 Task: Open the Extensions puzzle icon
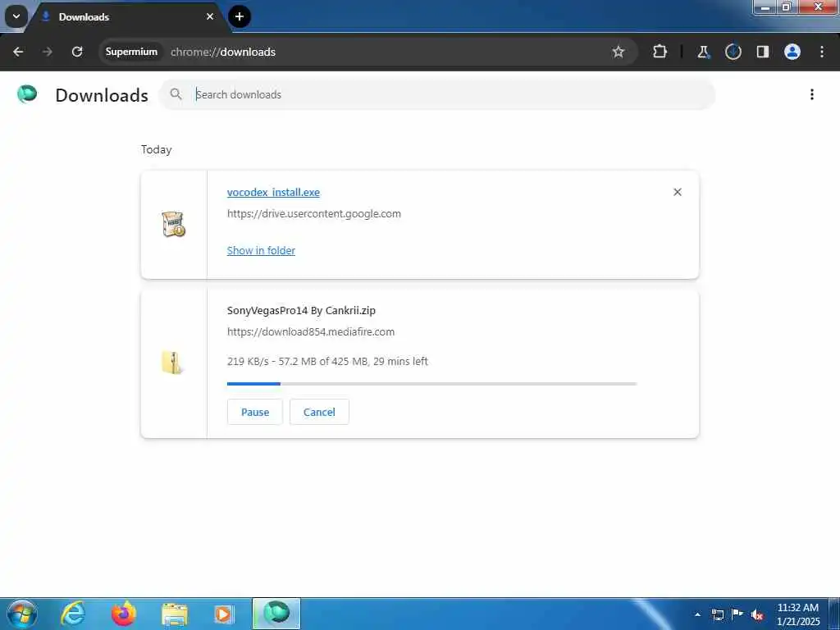tap(660, 52)
